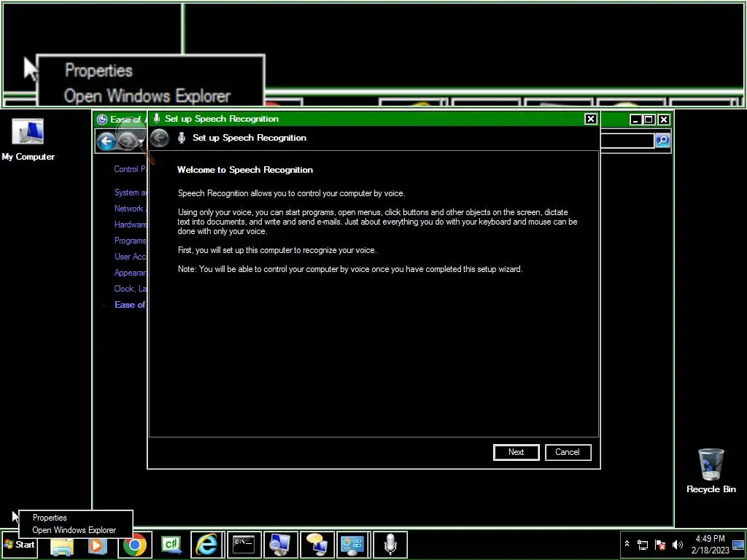The image size is (747, 560).
Task: Close the Set up Speech Recognition dialog
Action: pos(590,119)
